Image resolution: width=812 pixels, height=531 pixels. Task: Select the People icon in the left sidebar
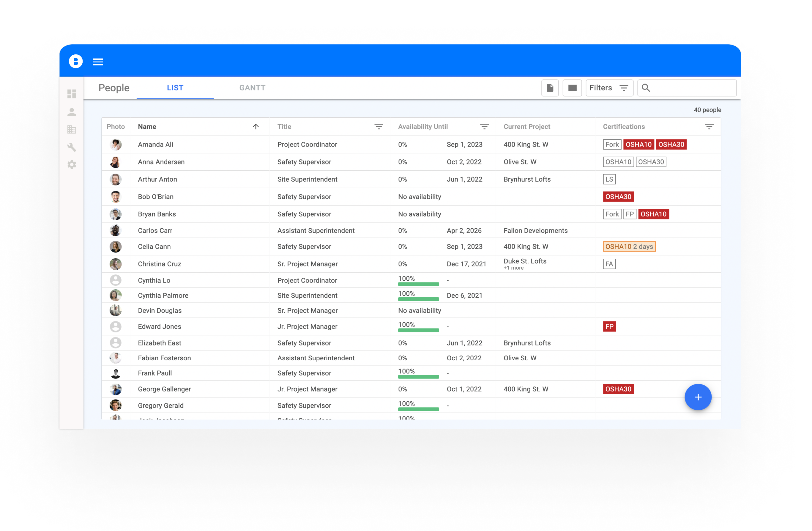72,112
